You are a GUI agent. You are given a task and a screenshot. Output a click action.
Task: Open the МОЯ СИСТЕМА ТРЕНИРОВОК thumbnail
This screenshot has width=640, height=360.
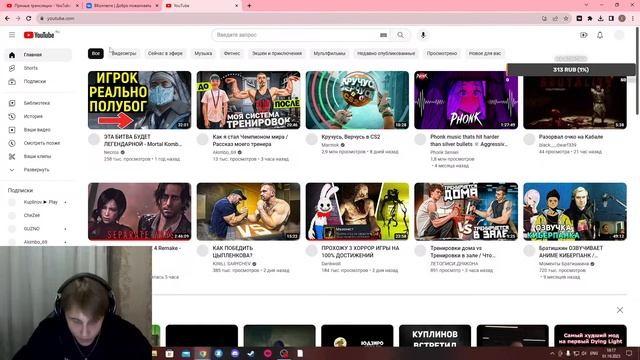point(248,100)
